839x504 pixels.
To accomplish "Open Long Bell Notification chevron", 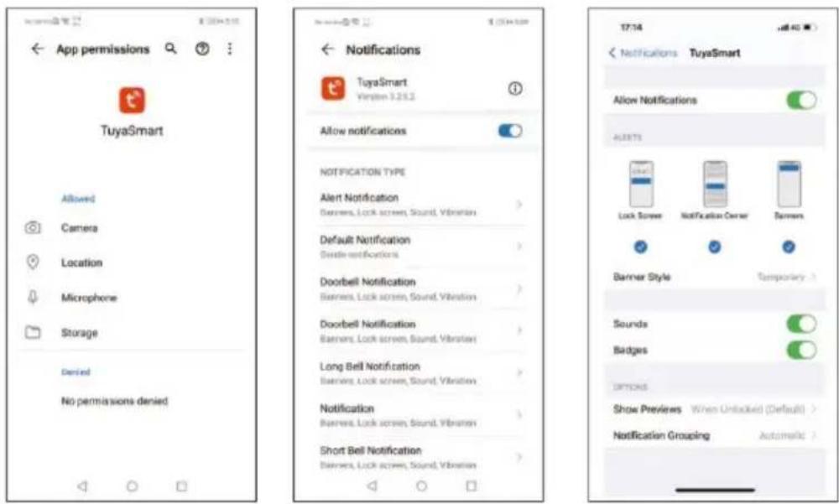I will click(519, 372).
